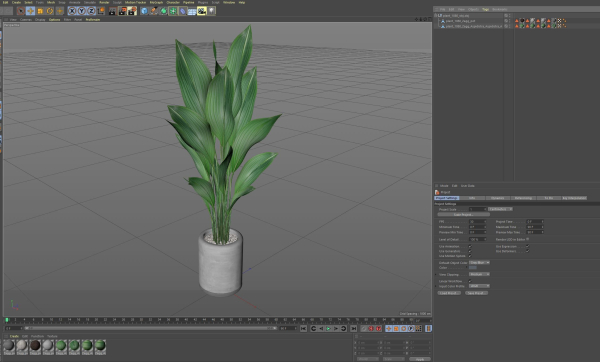This screenshot has height=362, width=600.
Task: Select the Live Selection tool
Action: [21, 11]
